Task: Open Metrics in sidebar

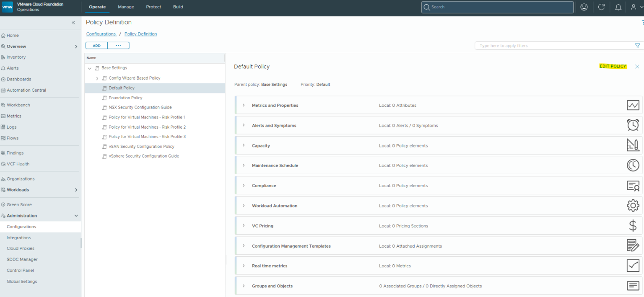Action: (14, 116)
